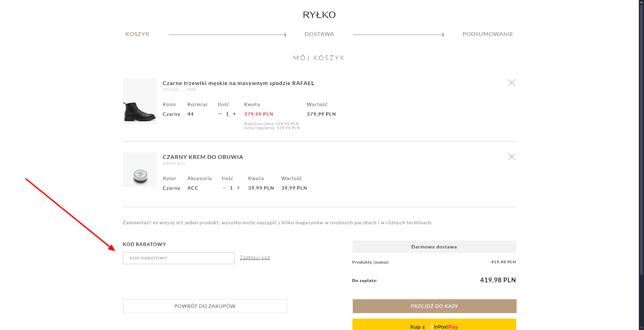
Task: Open Czarne trzewiki męskie RAFAEL product title
Action: click(238, 83)
